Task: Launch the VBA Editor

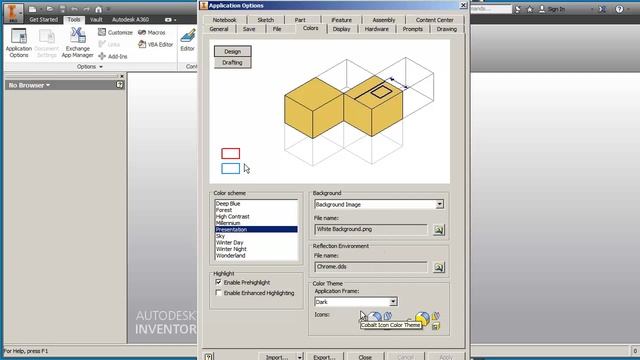Action: coord(156,44)
